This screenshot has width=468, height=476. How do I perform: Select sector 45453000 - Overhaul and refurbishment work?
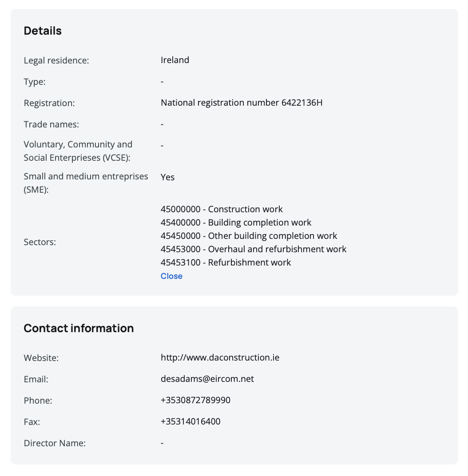(x=254, y=249)
